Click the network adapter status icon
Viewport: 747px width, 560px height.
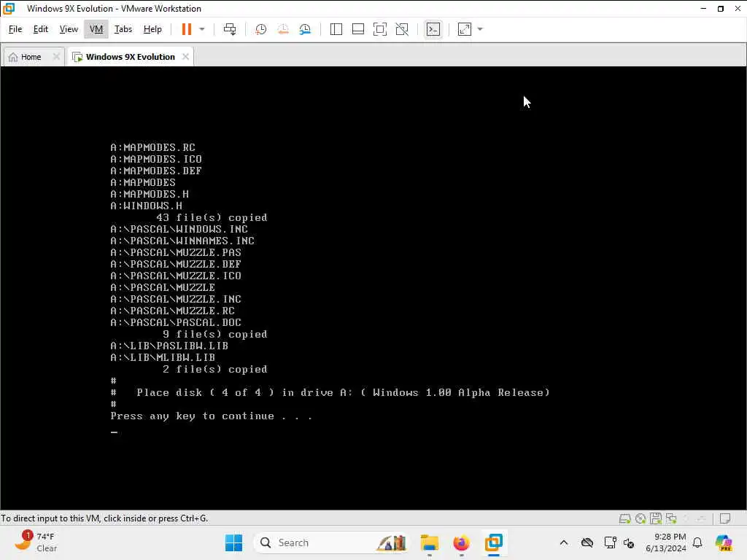tap(671, 518)
